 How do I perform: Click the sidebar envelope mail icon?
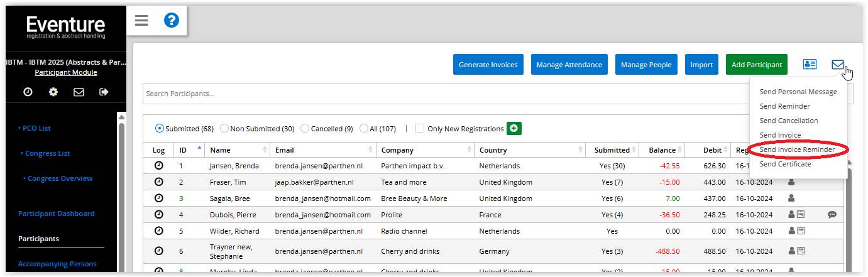pos(79,92)
